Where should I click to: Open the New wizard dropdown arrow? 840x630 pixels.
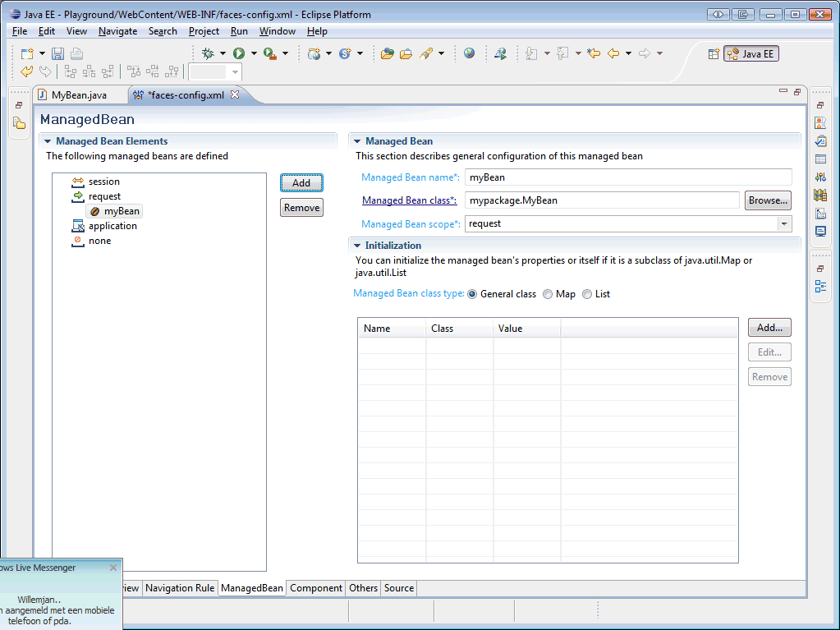click(42, 53)
